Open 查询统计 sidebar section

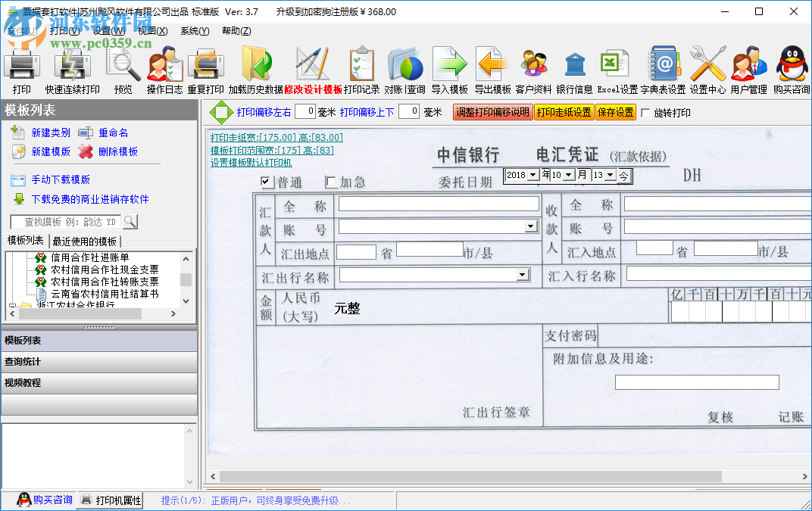99,362
